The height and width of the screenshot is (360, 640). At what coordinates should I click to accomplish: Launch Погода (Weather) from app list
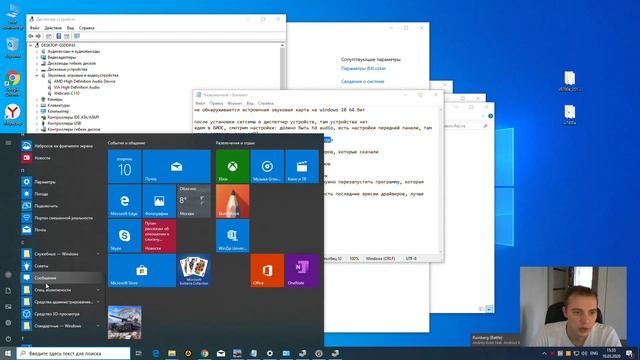(61, 194)
